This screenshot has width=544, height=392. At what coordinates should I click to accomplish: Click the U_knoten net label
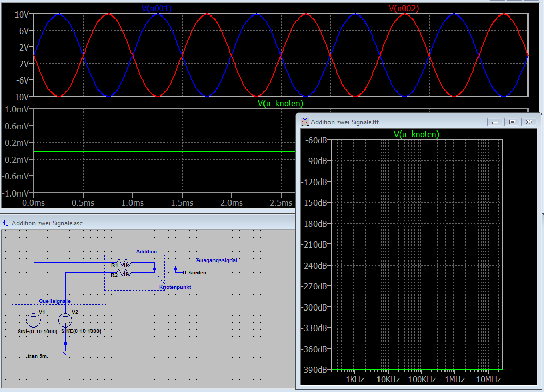tap(194, 272)
